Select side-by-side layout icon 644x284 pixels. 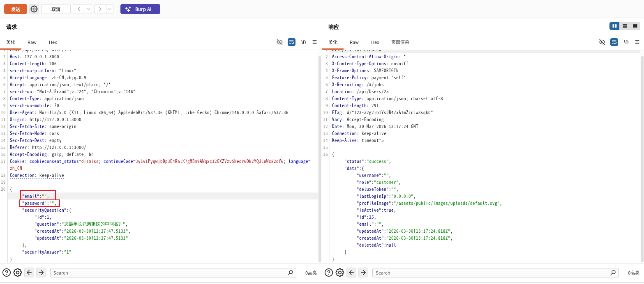click(614, 26)
